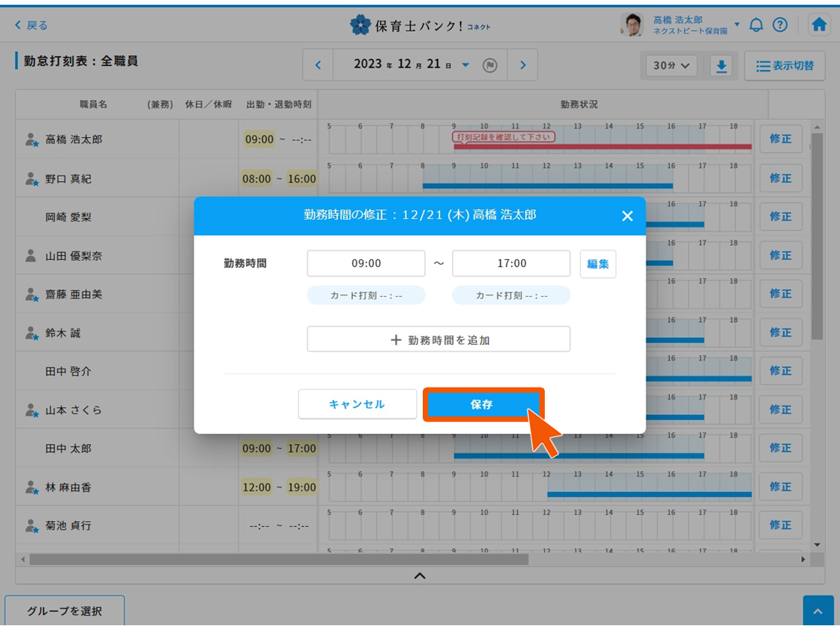
Task: Open the 30分 interval dropdown
Action: (672, 66)
